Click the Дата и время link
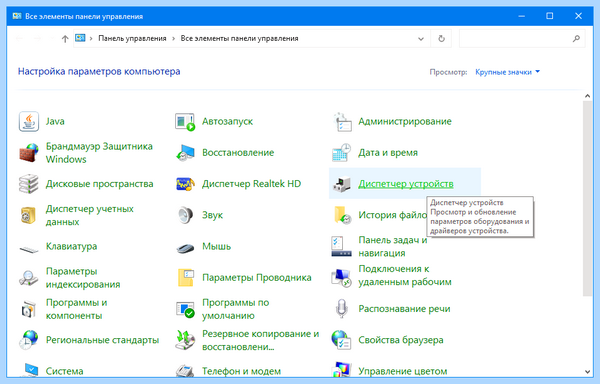The height and width of the screenshot is (384, 600). tap(388, 153)
